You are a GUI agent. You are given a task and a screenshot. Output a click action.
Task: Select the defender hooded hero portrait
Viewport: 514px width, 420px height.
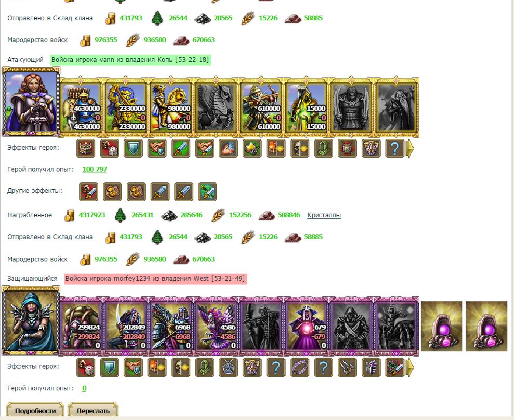point(31,320)
